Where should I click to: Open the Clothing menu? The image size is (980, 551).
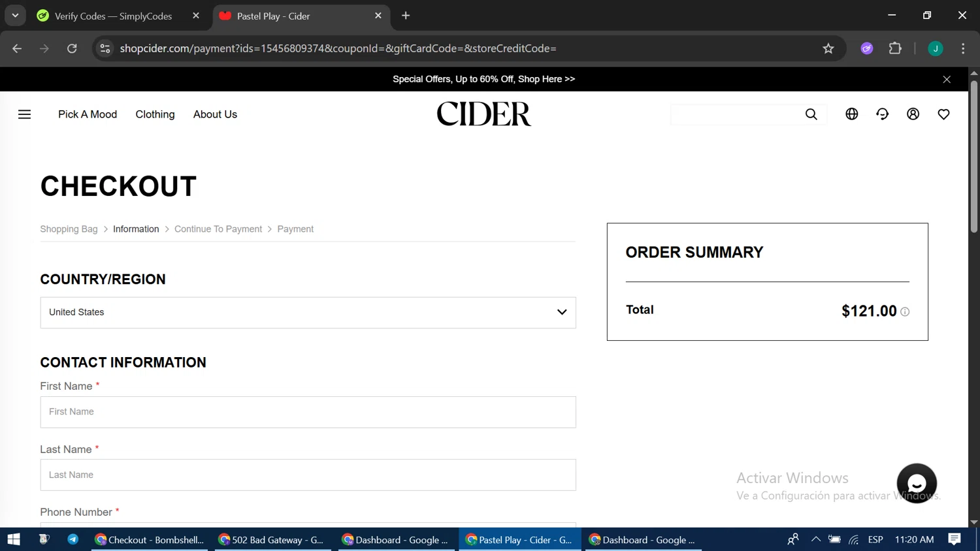click(x=155, y=114)
